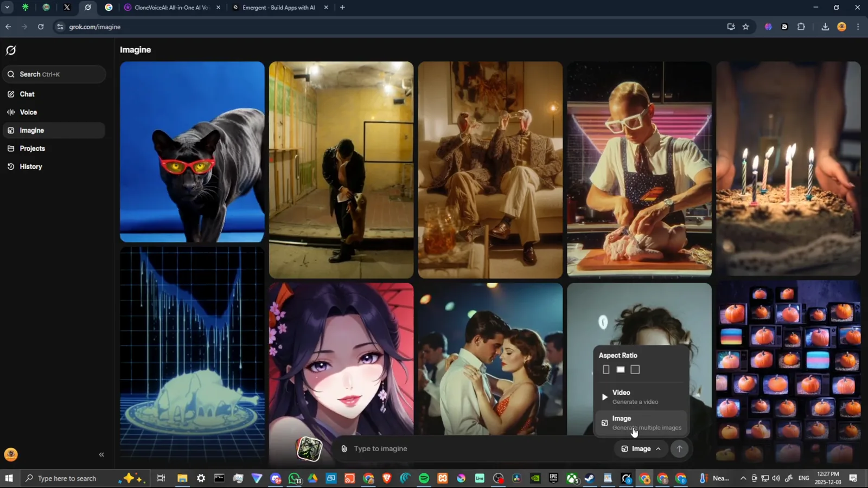868x488 pixels.
Task: Select portrait aspect ratio option
Action: pos(606,370)
